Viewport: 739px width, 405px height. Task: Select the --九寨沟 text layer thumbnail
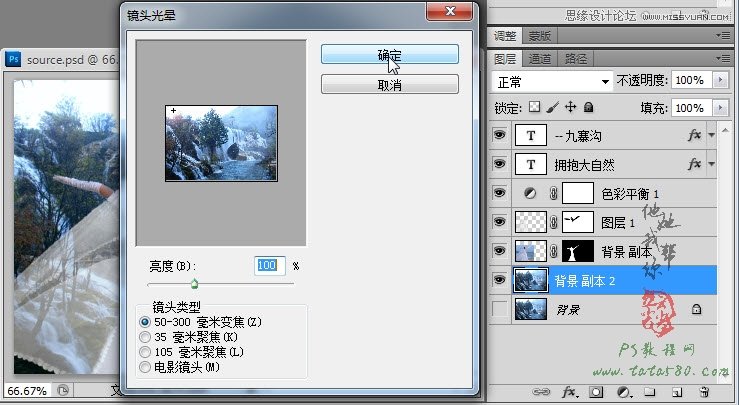(x=531, y=136)
